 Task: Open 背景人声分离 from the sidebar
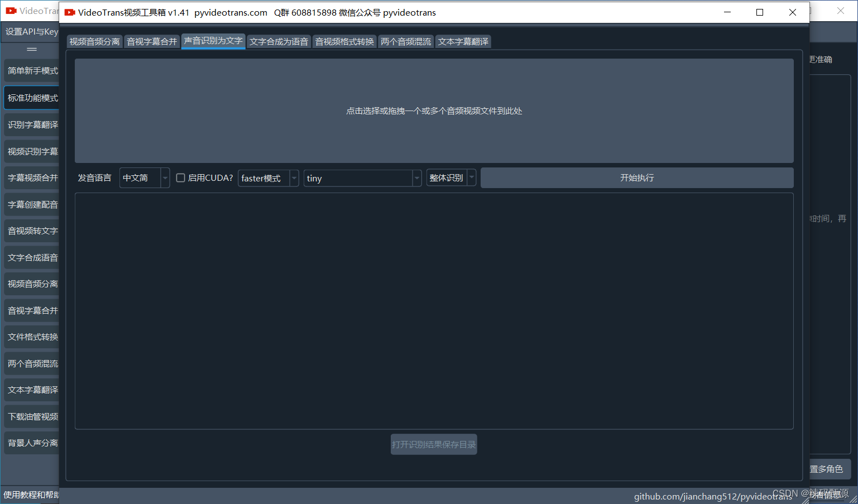click(32, 443)
